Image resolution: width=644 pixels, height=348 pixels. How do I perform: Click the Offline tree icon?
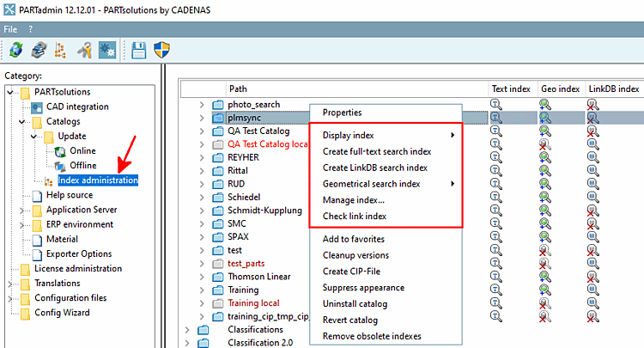click(60, 166)
